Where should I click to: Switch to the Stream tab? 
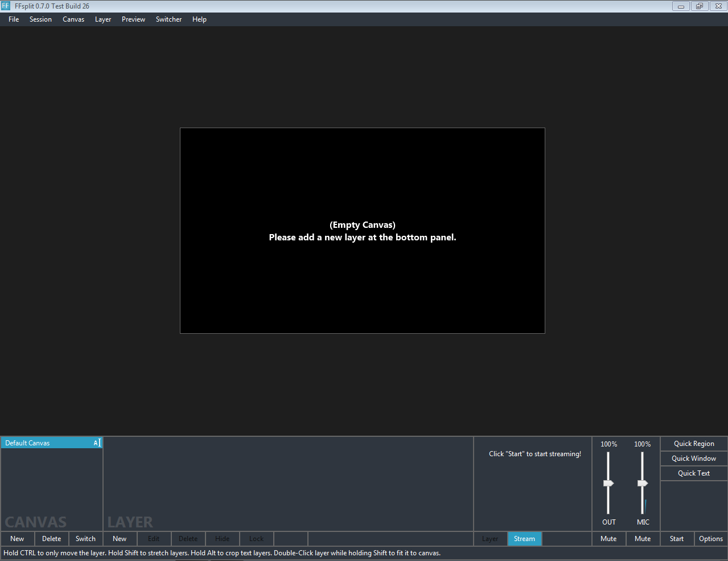click(524, 539)
